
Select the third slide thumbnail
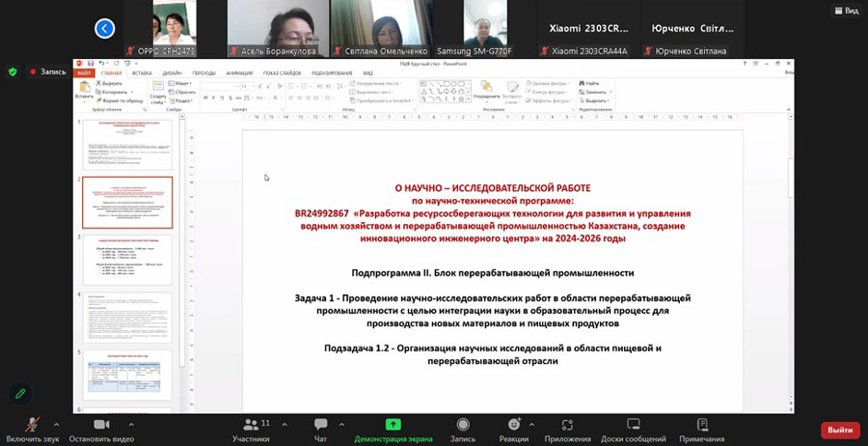tap(127, 259)
